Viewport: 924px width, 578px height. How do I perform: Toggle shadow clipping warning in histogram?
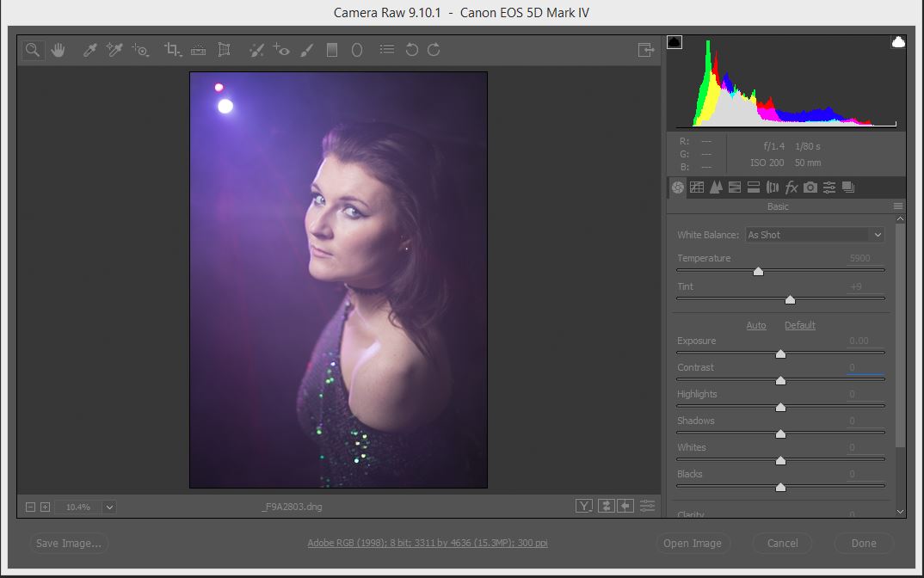[x=675, y=42]
